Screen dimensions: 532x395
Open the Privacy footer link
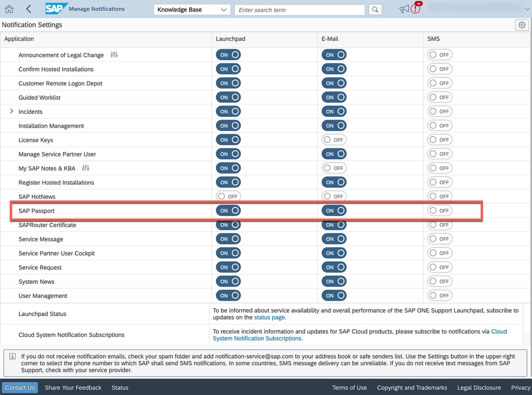pyautogui.click(x=520, y=387)
